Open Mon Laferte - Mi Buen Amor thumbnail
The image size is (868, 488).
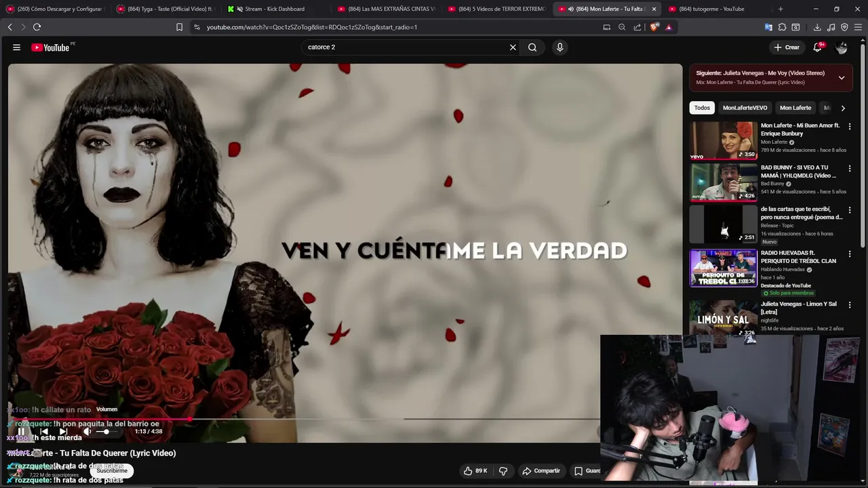(x=724, y=140)
